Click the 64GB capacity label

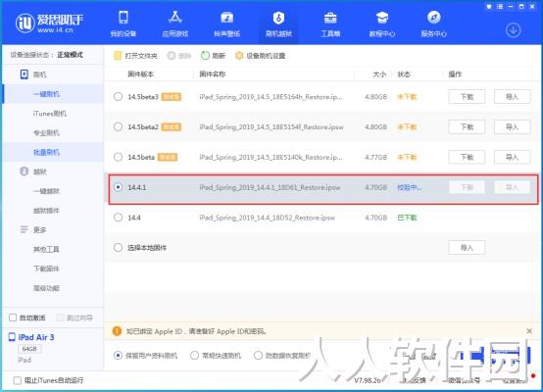[x=29, y=349]
